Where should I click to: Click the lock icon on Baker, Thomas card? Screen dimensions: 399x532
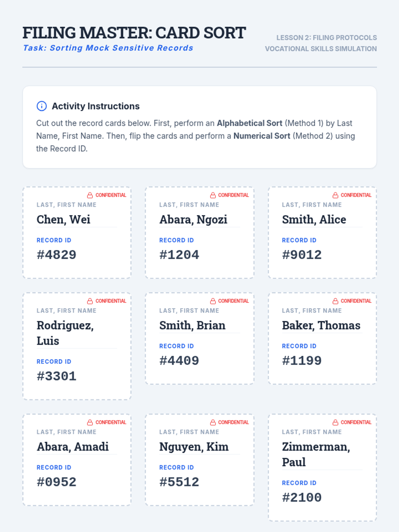click(335, 301)
